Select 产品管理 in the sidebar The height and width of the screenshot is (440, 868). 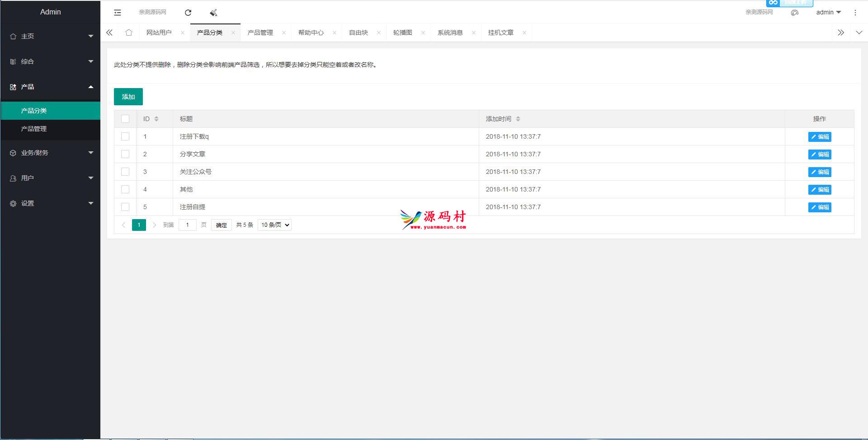click(x=50, y=129)
